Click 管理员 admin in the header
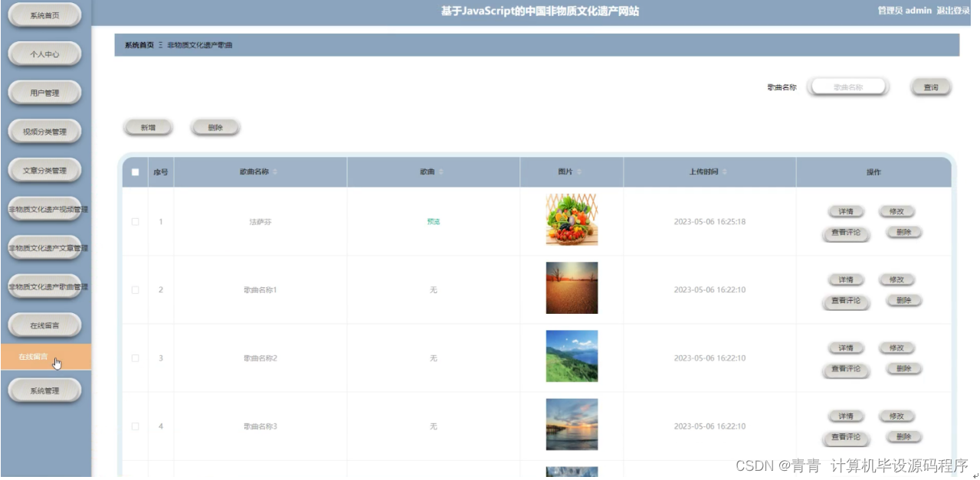Image resolution: width=980 pixels, height=480 pixels. (x=904, y=11)
